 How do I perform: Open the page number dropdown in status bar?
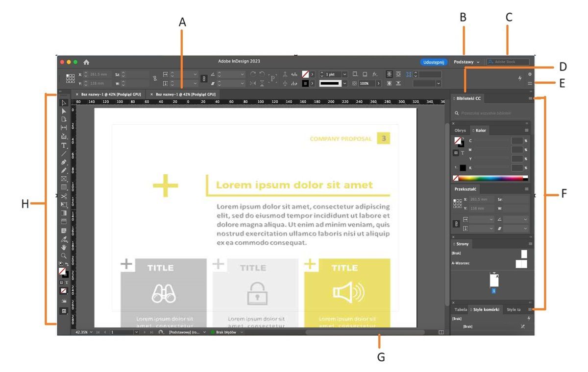pyautogui.click(x=136, y=332)
